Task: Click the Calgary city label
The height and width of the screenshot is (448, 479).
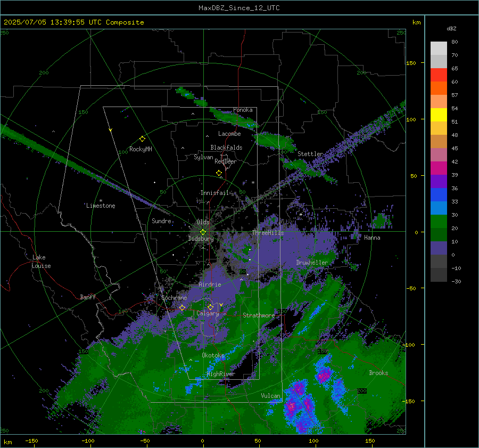Action: pyautogui.click(x=208, y=313)
